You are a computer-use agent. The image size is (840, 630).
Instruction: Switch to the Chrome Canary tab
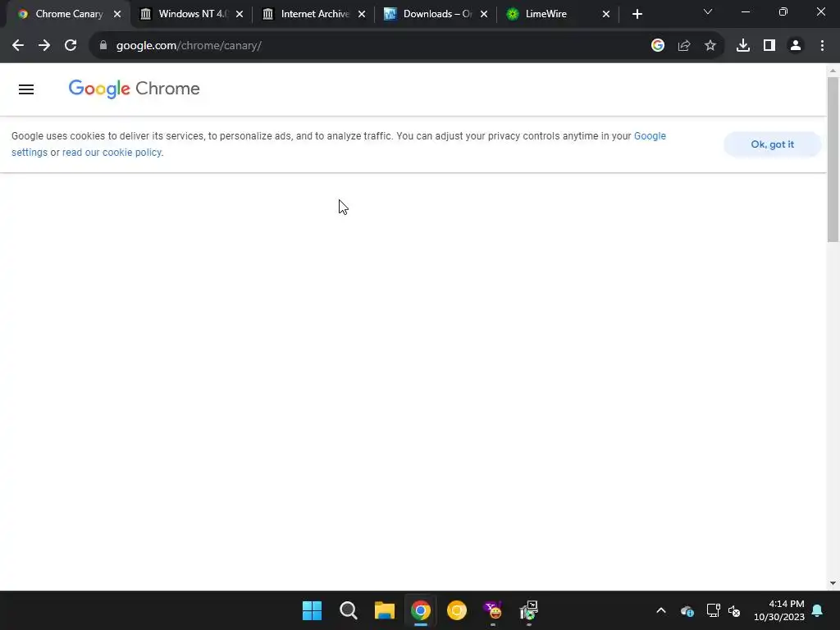[x=69, y=15]
